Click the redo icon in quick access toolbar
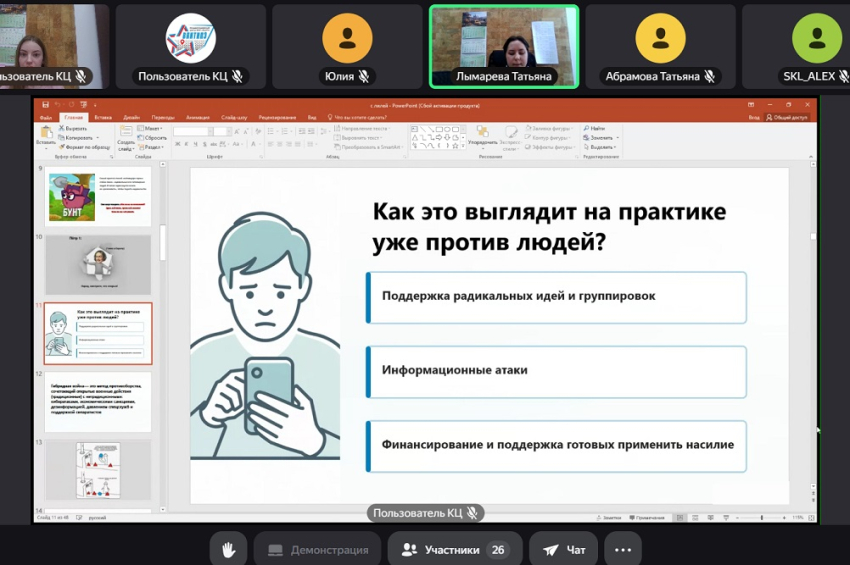This screenshot has width=850, height=565. coord(71,105)
